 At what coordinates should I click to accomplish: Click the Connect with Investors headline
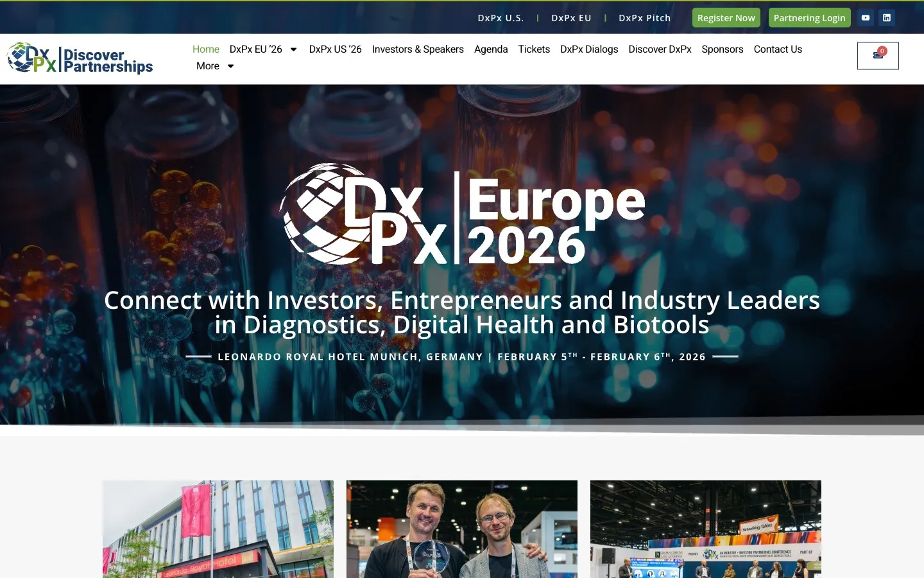[x=462, y=313]
